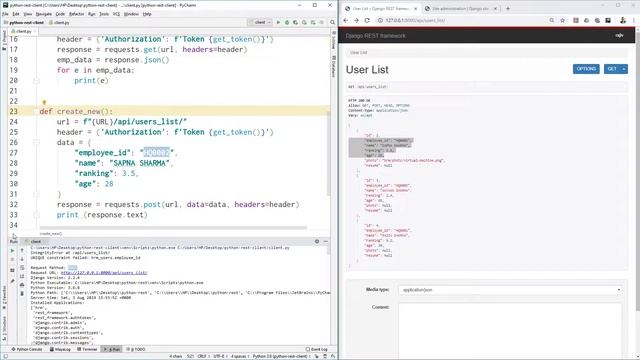Open Chrome profile avatar

point(623,20)
